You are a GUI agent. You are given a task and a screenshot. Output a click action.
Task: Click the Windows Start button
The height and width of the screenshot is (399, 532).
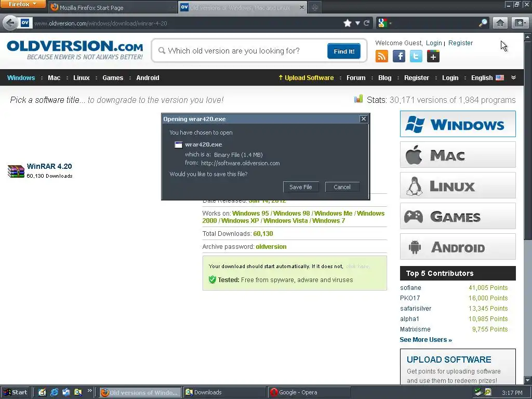(x=16, y=392)
